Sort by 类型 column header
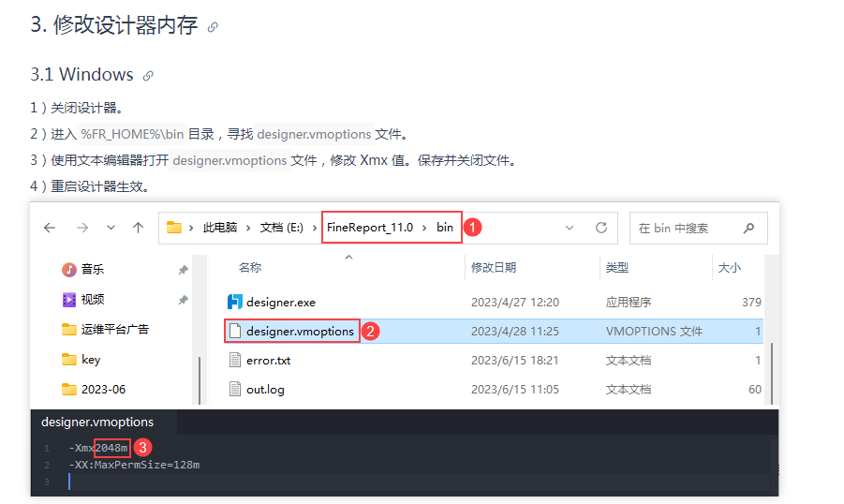Viewport: 844px width, 504px height. 617,268
